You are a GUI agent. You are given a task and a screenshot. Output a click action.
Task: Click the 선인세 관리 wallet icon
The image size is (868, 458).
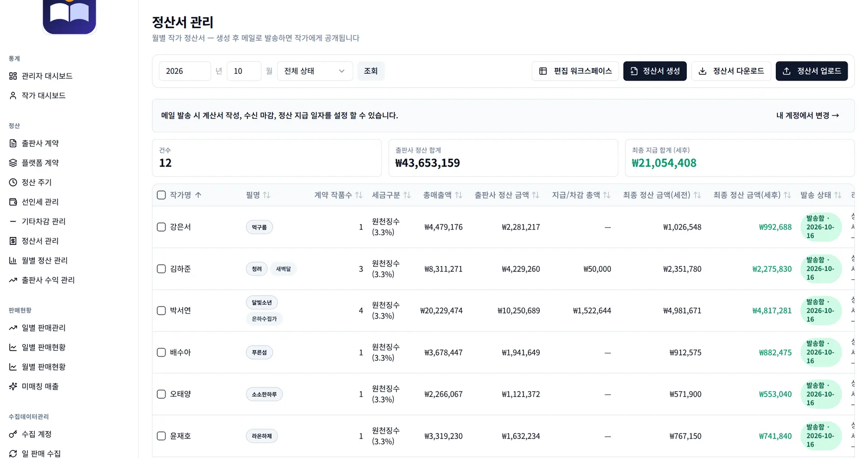coord(13,202)
